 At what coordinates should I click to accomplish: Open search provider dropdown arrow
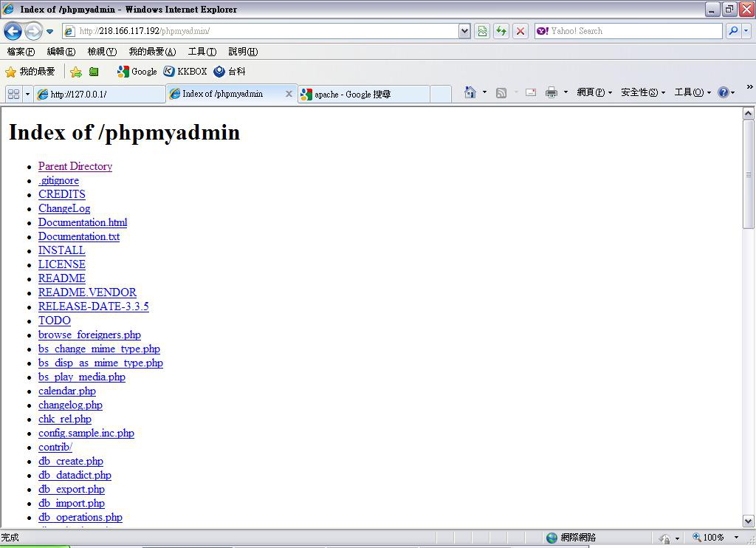(746, 31)
